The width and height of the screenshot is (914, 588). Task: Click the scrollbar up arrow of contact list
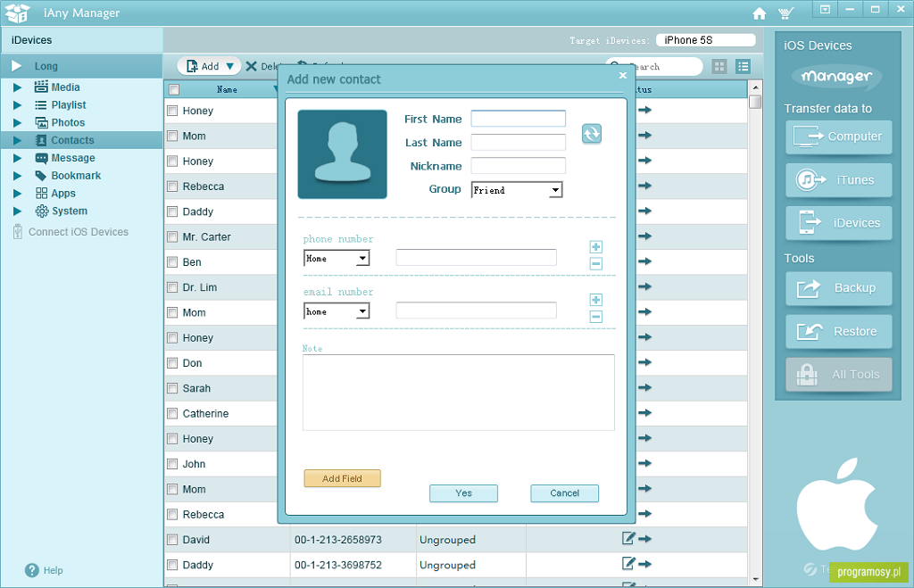click(x=755, y=87)
